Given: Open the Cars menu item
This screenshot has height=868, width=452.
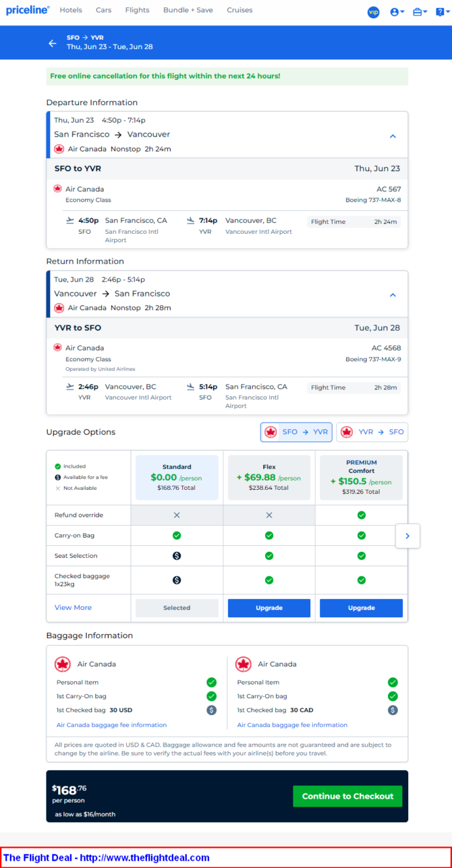Looking at the screenshot, I should [103, 10].
